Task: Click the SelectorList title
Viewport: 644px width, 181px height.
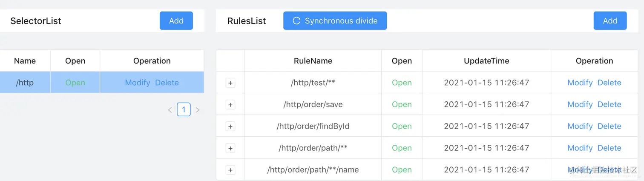Action: click(36, 21)
